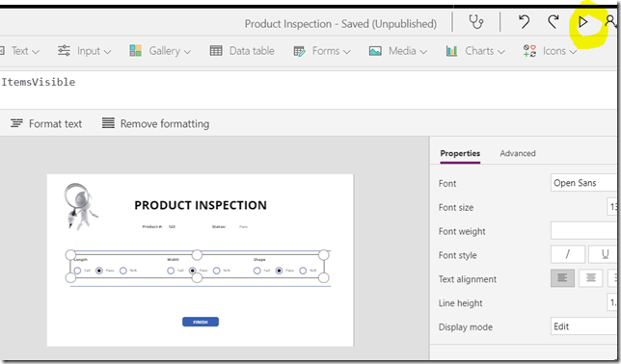Open Display mode dropdown showing Edit
Screen dimensions: 621x364
[x=583, y=326]
